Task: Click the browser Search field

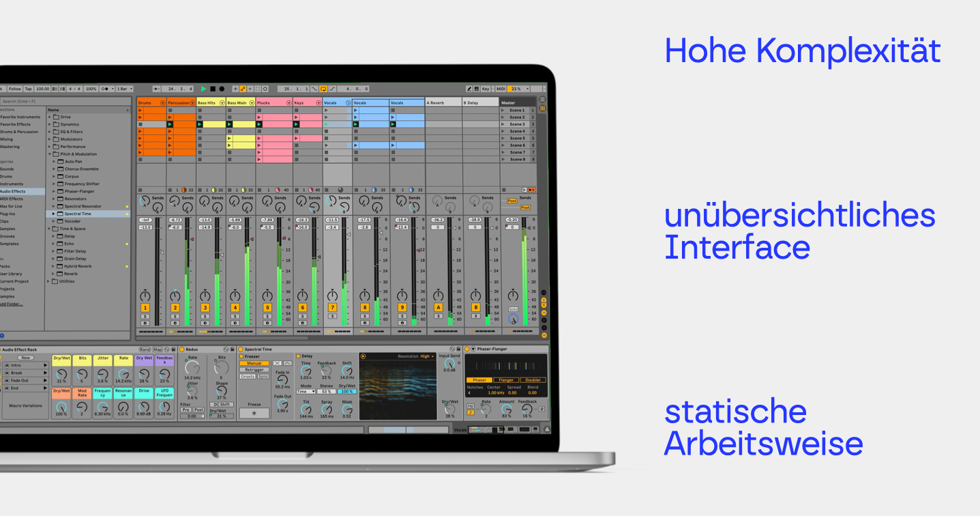Action: [65, 101]
